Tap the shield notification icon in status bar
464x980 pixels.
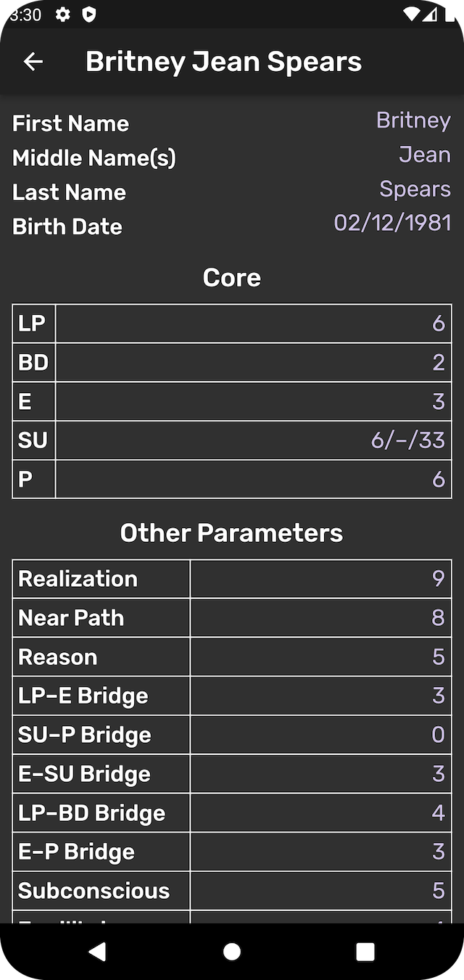[90, 14]
